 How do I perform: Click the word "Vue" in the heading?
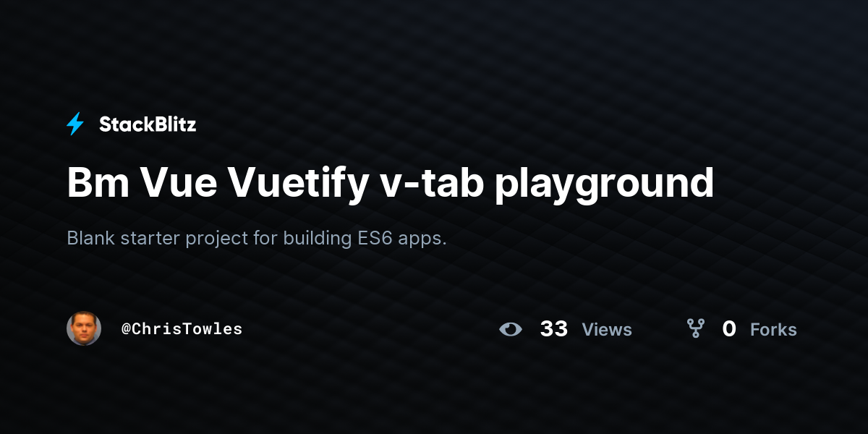click(178, 182)
